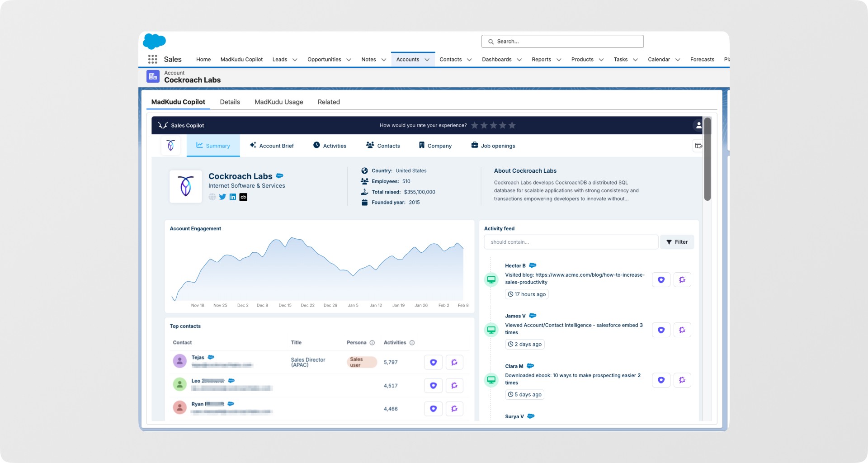Open the Hector B contact name
Image resolution: width=868 pixels, height=463 pixels.
point(515,265)
